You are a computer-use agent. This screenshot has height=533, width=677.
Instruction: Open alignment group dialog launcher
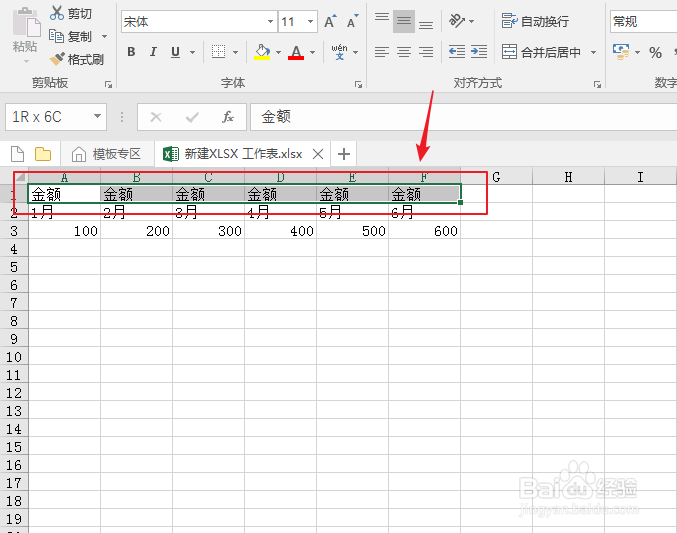tap(598, 85)
